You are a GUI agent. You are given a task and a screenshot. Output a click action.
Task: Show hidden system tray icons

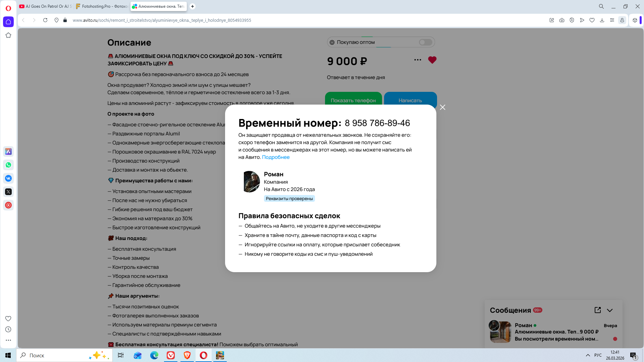[588, 355]
